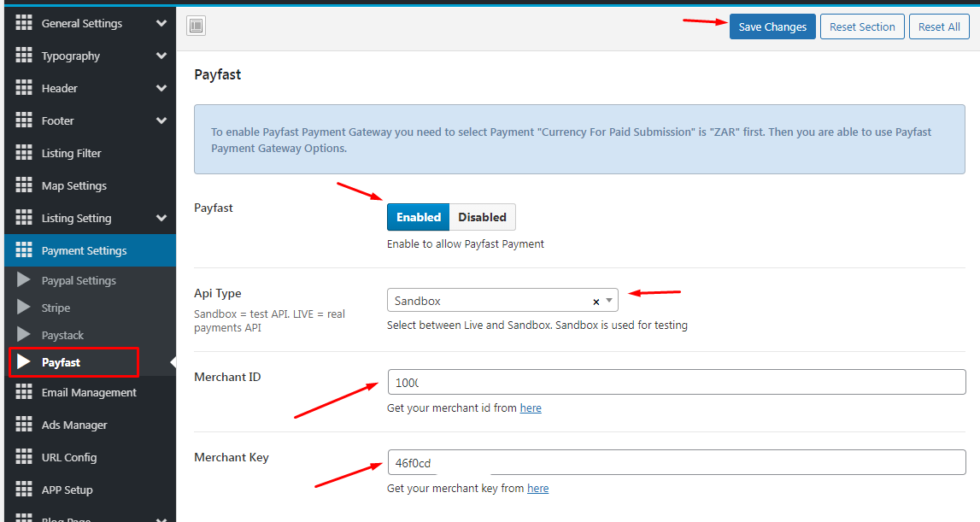Open the URL Config menu item
980x522 pixels.
pos(69,458)
